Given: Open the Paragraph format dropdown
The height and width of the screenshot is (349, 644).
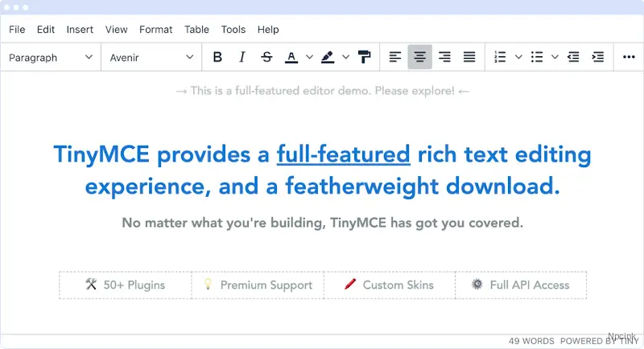Looking at the screenshot, I should (x=51, y=57).
